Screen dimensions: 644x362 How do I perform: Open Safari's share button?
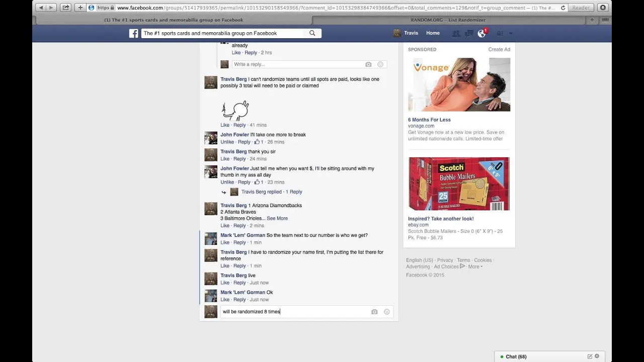coord(66,8)
